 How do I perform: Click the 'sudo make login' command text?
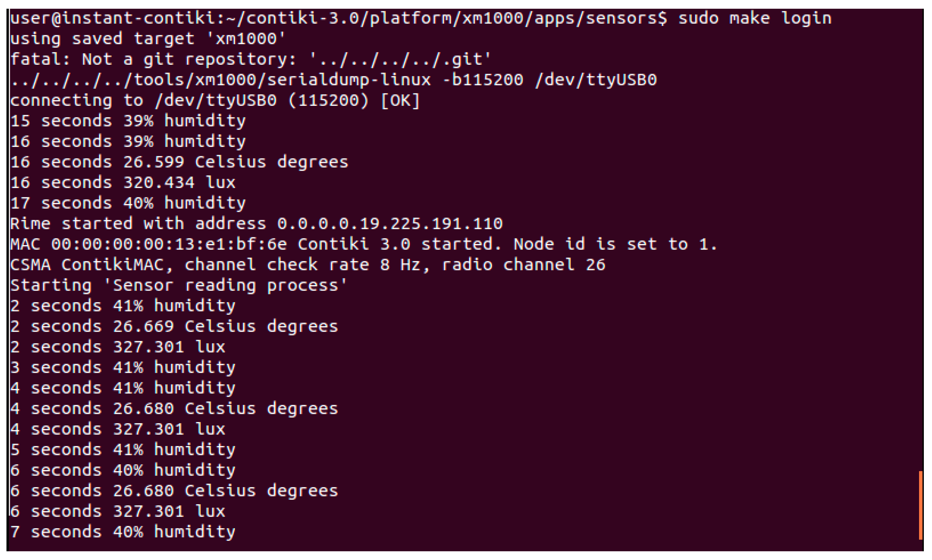[x=755, y=18]
